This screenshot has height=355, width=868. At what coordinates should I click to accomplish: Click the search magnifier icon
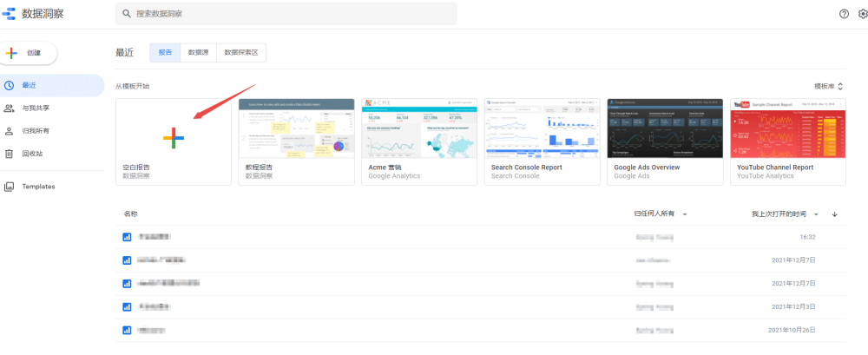(128, 14)
